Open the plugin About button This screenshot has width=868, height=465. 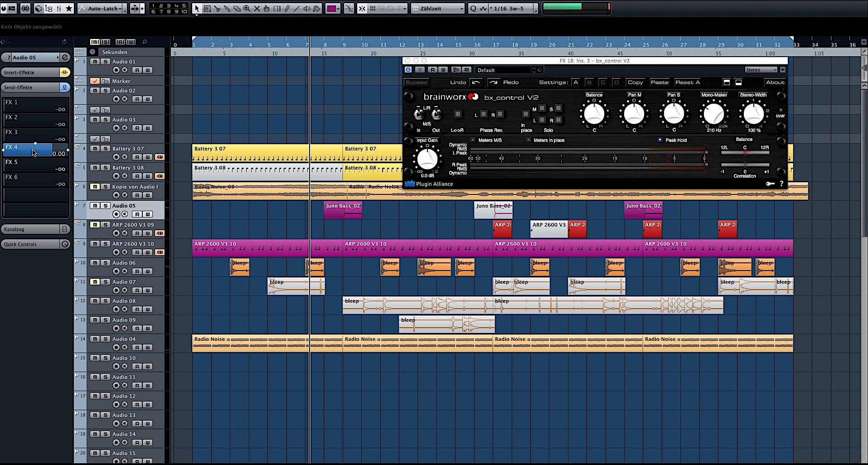(x=775, y=82)
